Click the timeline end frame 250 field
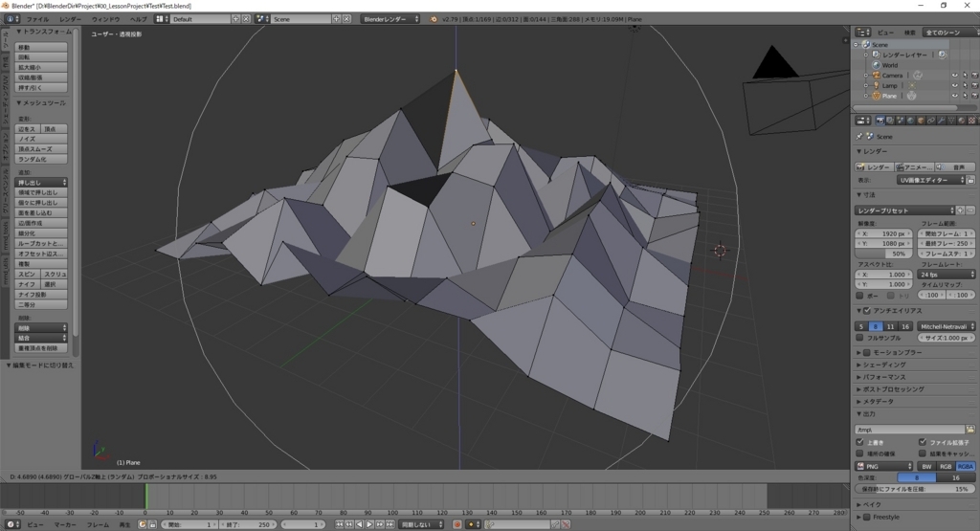Viewport: 980px width, 531px height. [248, 524]
